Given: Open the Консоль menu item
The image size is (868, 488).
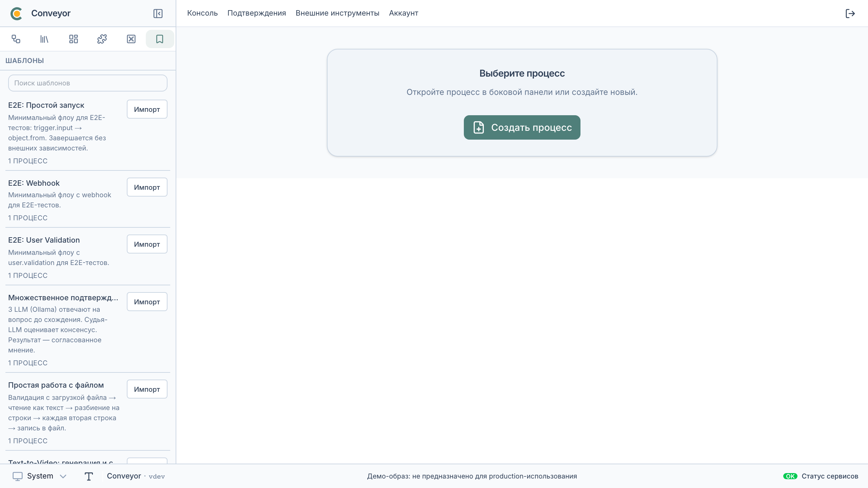Looking at the screenshot, I should pyautogui.click(x=202, y=13).
